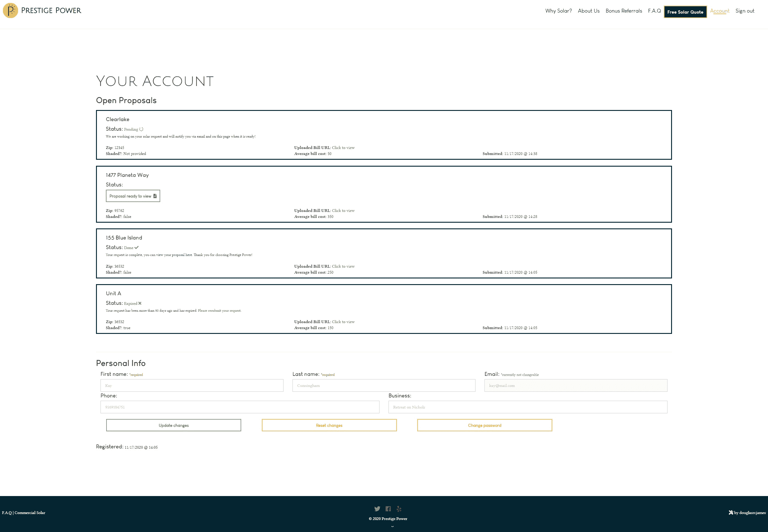
Task: Click Average bill cost: 150 text
Action: (313, 328)
